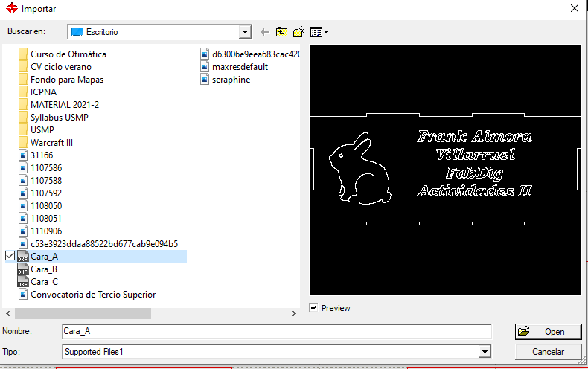Screen dimensions: 588x369
Task: Select the seraphine image file
Action: pos(226,80)
